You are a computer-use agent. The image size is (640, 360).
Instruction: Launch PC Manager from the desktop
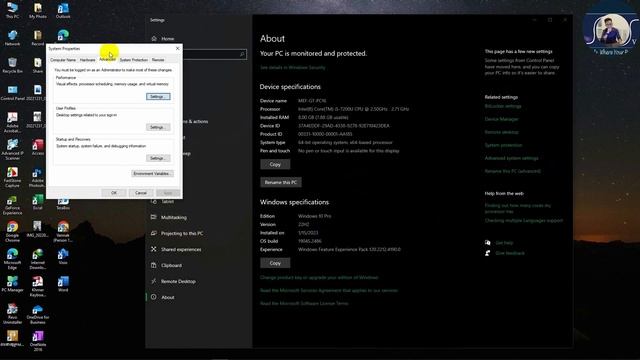click(x=12, y=284)
